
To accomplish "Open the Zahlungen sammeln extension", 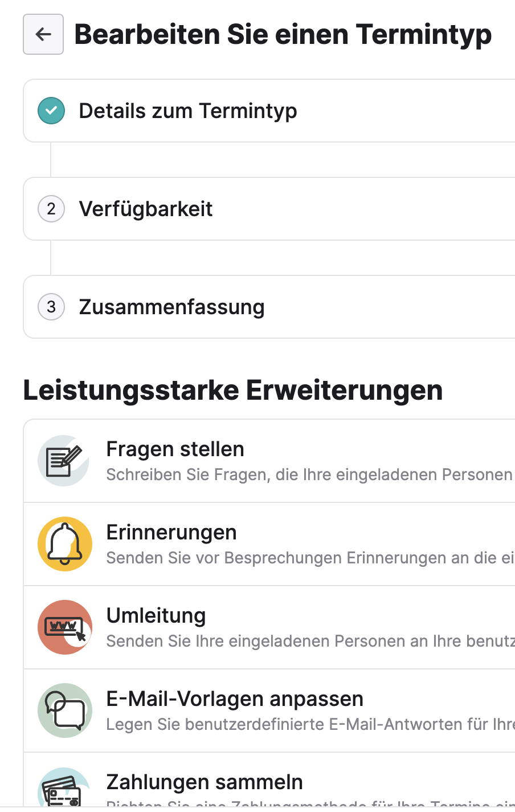I will pyautogui.click(x=269, y=780).
